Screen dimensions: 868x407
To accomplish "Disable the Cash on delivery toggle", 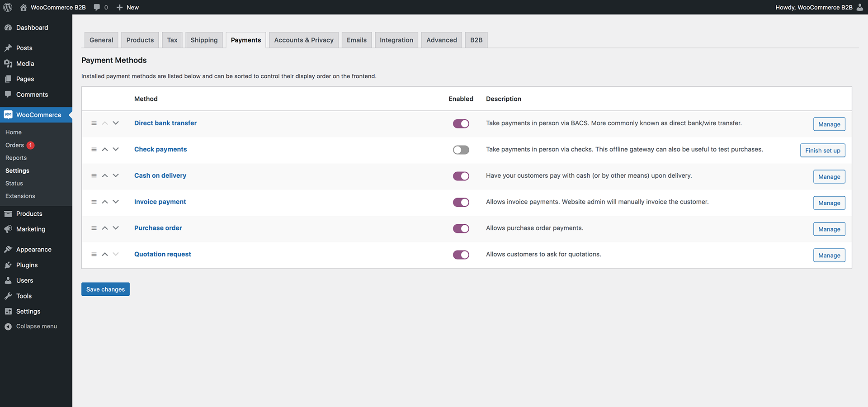I will pyautogui.click(x=461, y=176).
